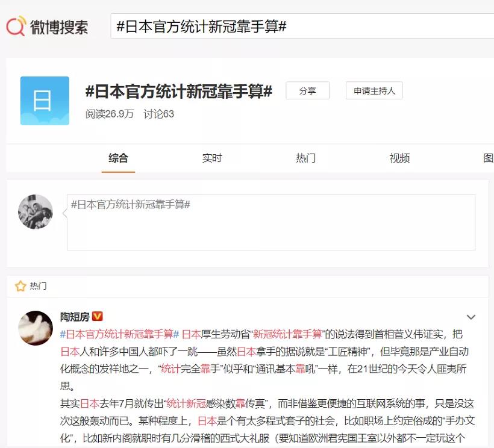This screenshot has width=494, height=448.
Task: Click your own profile avatar by compose box
Action: point(36,212)
